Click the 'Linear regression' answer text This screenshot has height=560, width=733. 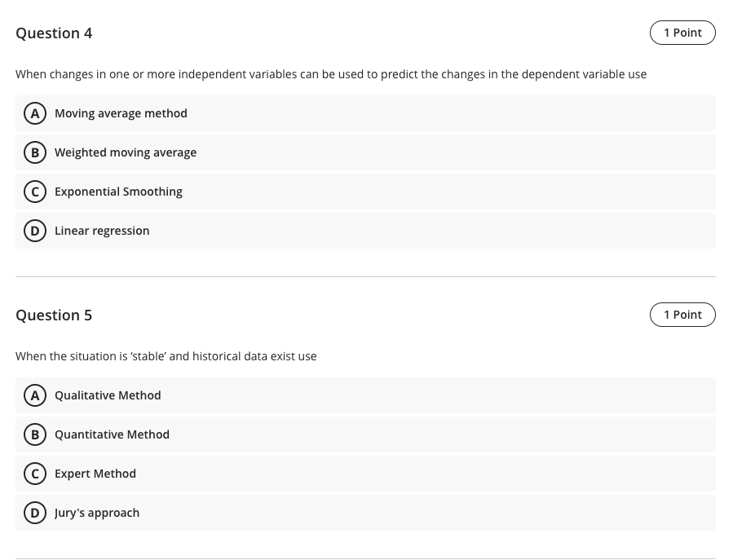(x=102, y=231)
